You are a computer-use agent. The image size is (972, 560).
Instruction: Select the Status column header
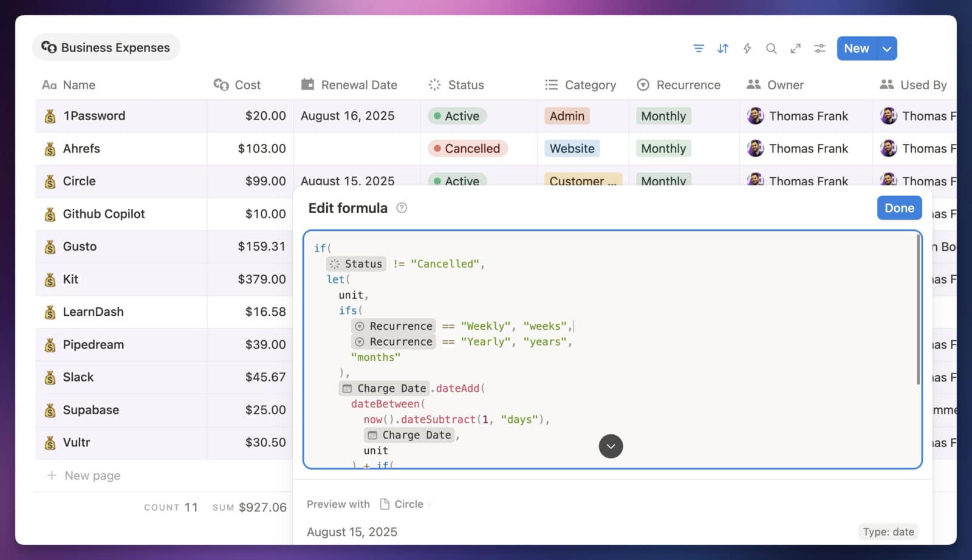[x=457, y=85]
